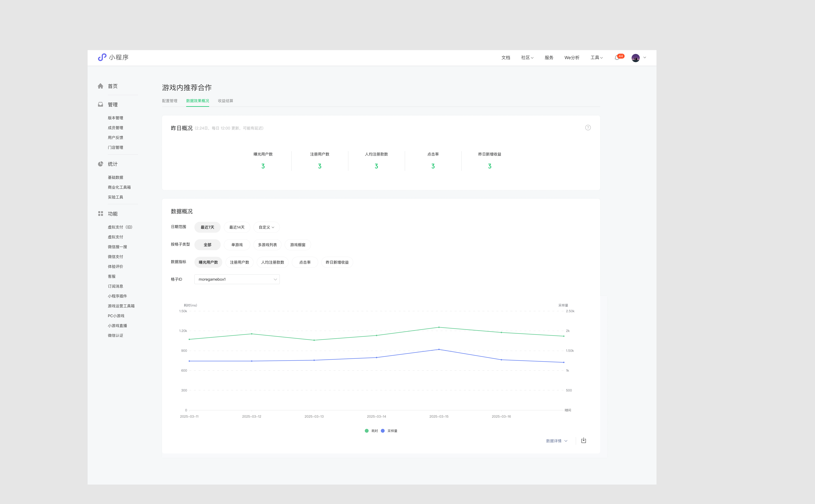Select 点击率 metric chip
Screen dimensions: 815x504
pyautogui.click(x=305, y=262)
